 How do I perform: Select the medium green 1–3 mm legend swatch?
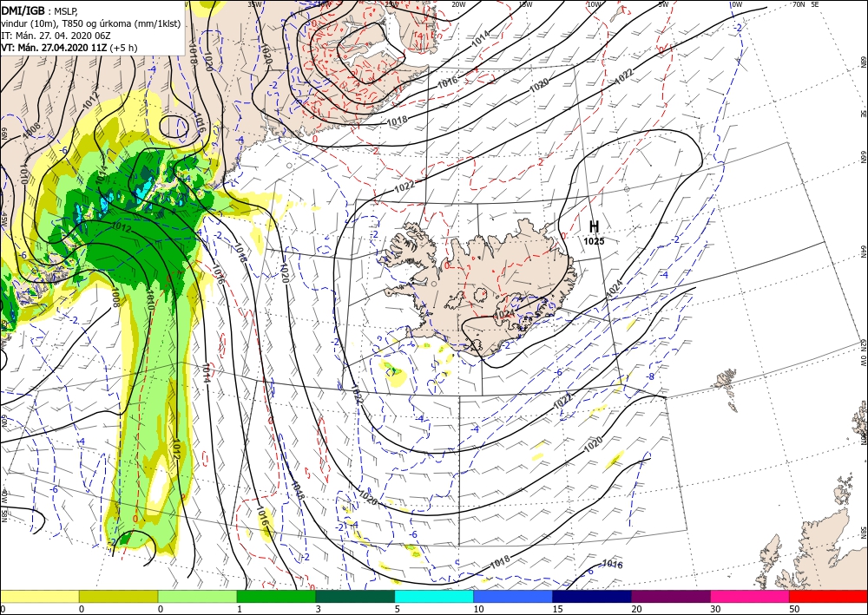click(276, 596)
